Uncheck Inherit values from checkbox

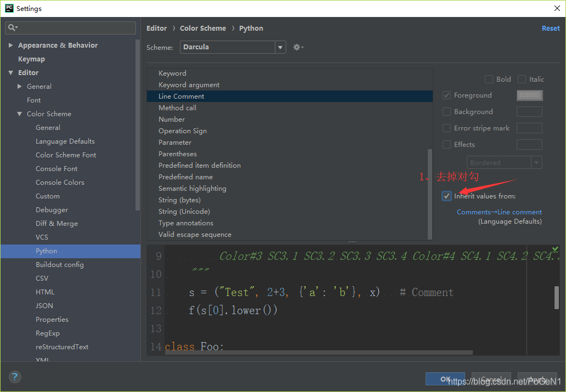(x=446, y=196)
